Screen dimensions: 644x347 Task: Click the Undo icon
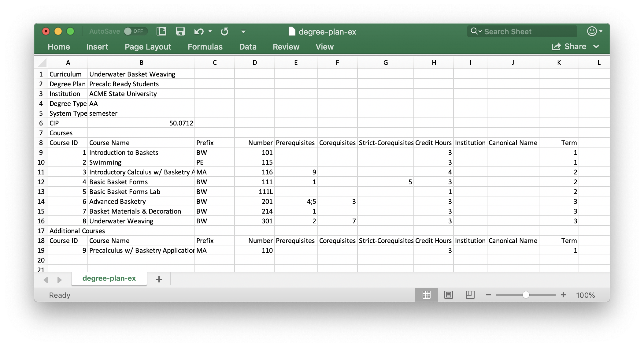tap(199, 31)
